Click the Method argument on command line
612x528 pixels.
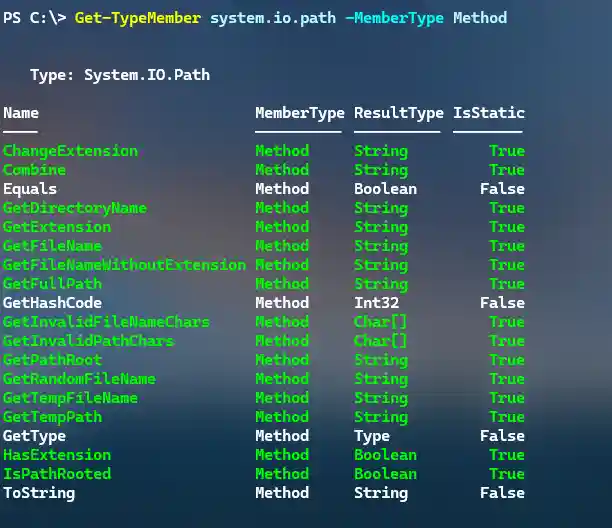480,18
